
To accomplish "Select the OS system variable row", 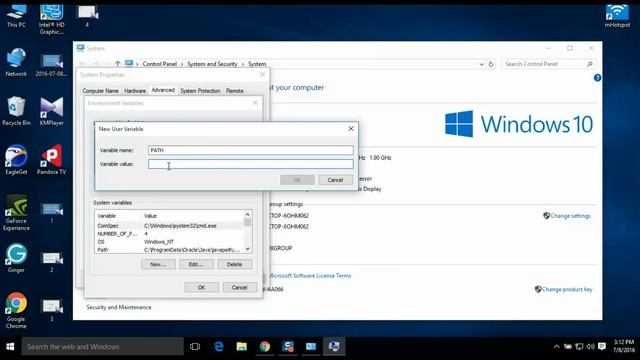I will pyautogui.click(x=169, y=242).
